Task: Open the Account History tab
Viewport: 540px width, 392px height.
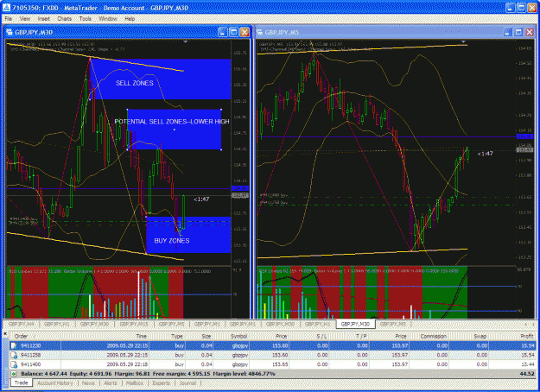Action: 55,383
